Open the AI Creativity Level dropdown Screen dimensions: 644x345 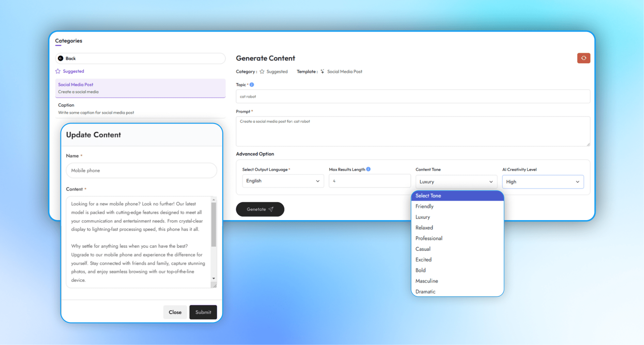542,182
